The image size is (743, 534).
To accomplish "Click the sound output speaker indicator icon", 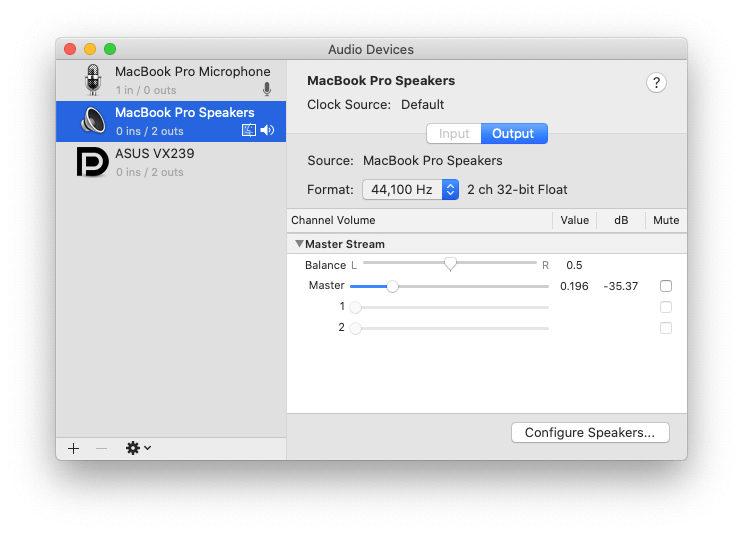I will point(268,130).
